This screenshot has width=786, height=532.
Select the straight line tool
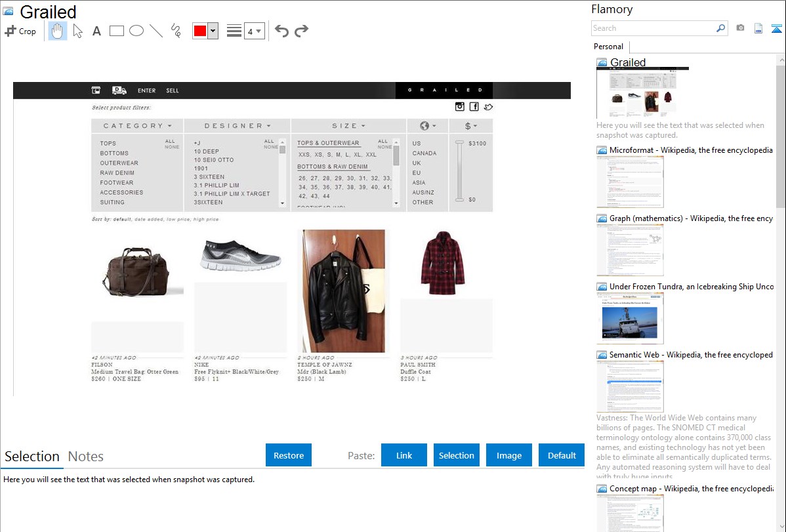pyautogui.click(x=156, y=31)
